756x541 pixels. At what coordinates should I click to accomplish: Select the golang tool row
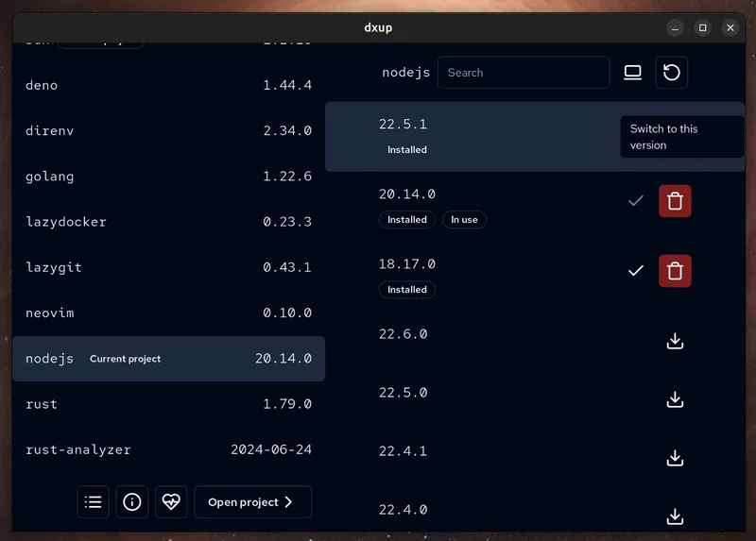pos(169,177)
